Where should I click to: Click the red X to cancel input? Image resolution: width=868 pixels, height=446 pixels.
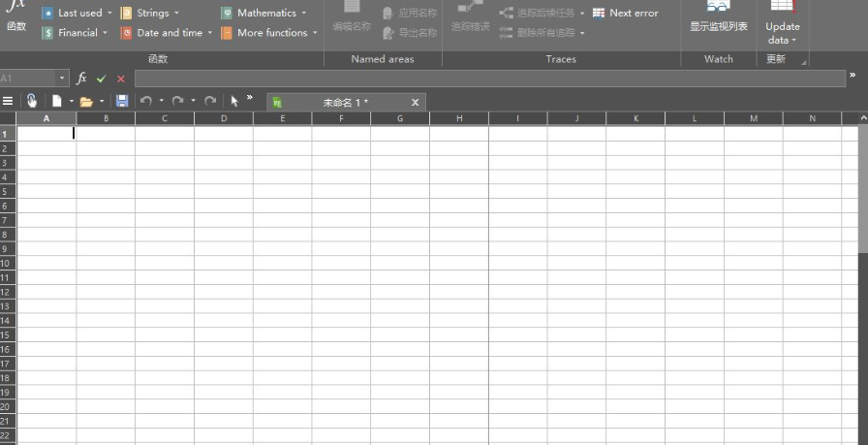point(121,79)
